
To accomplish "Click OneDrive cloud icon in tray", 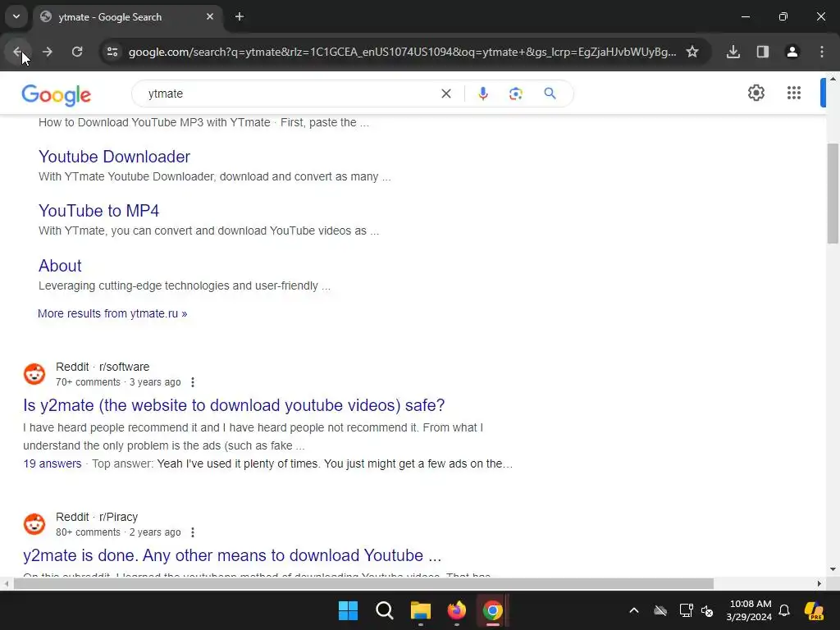I will pos(660,610).
